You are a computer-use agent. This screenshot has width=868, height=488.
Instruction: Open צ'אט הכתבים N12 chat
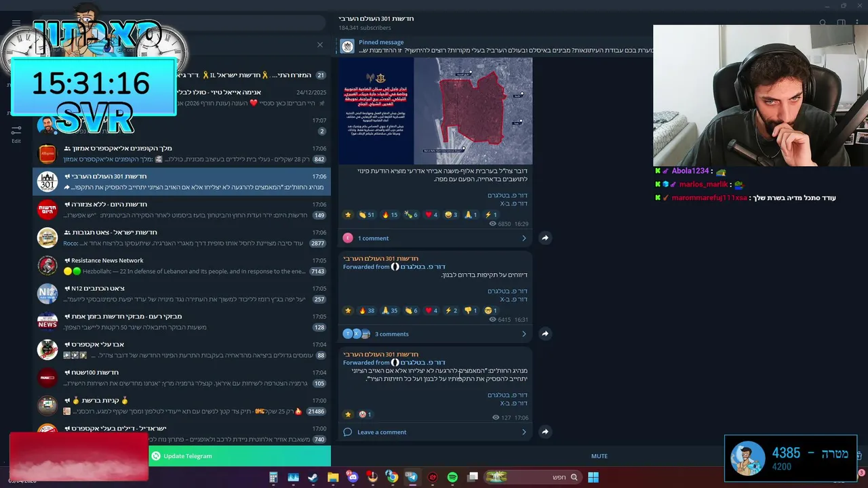coord(182,293)
